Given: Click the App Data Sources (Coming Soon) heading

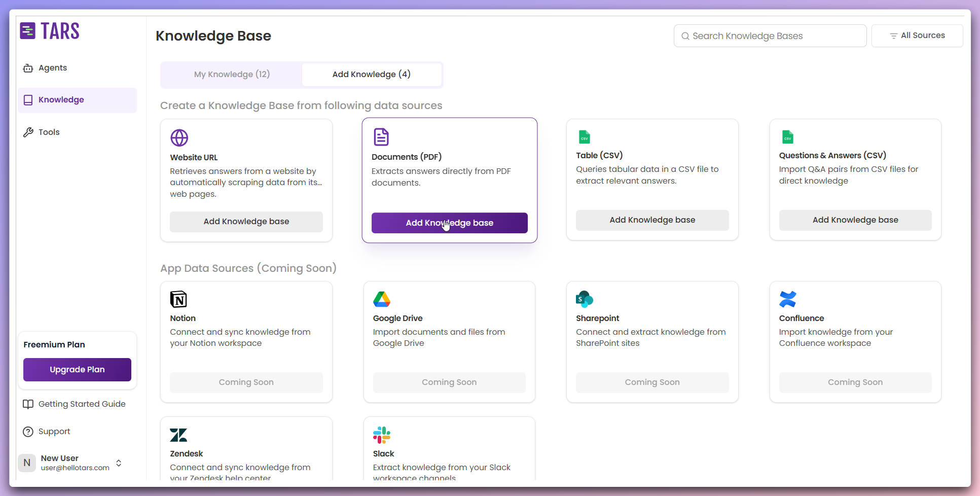Looking at the screenshot, I should pos(248,268).
